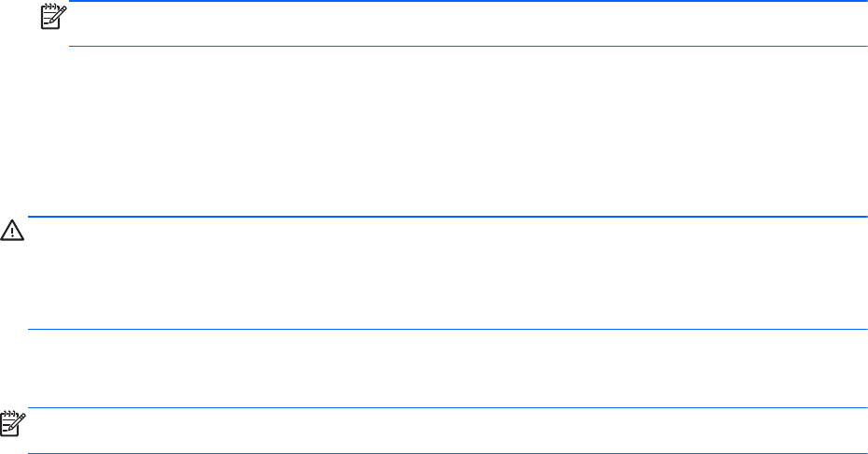The image size is (868, 454).
Task: Click inside the empty bottom note box
Action: (x=448, y=431)
